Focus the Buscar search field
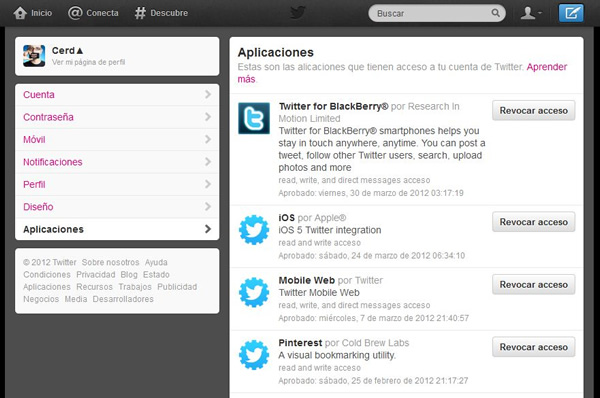The width and height of the screenshot is (600, 398). point(437,13)
